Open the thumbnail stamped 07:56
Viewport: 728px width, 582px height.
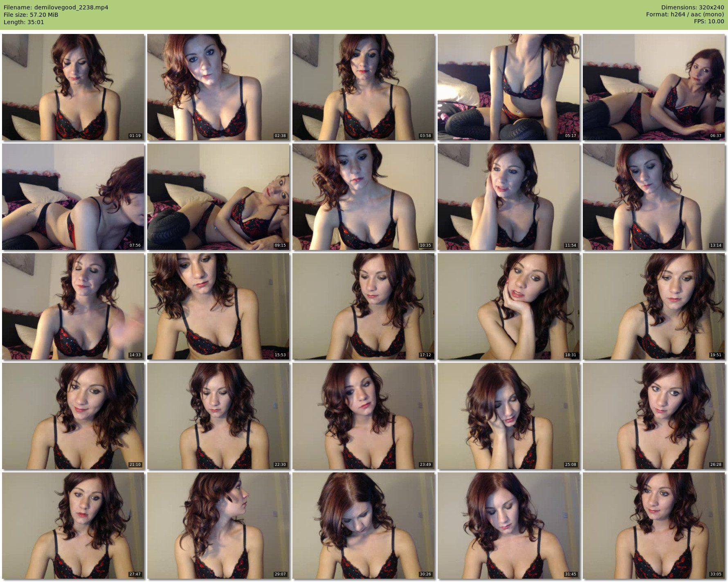pos(73,197)
